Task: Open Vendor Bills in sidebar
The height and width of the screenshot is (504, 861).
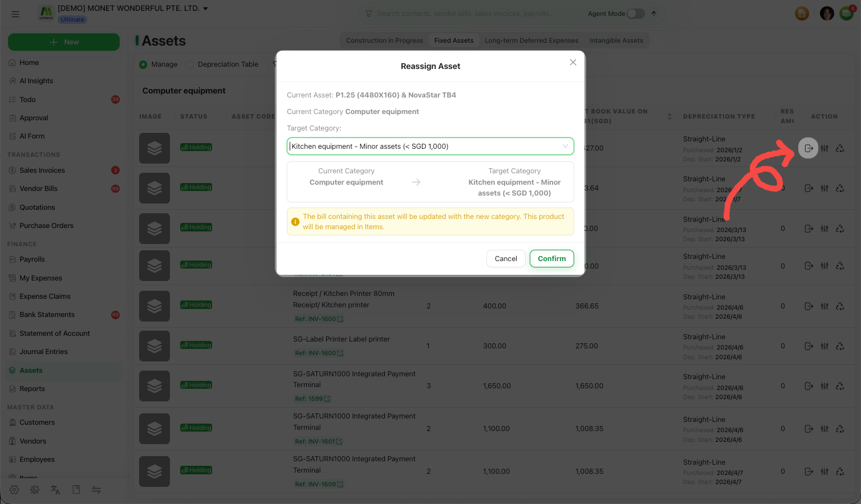Action: [38, 189]
